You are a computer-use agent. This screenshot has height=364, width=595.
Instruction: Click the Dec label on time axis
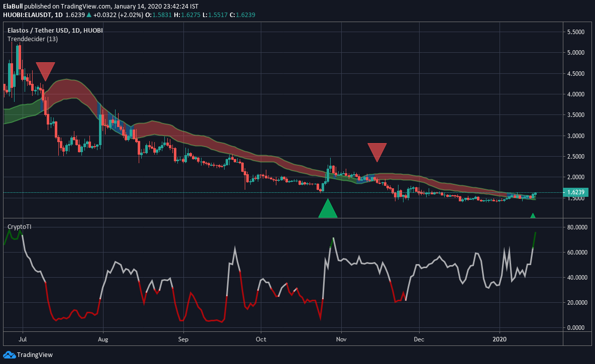[x=419, y=339]
